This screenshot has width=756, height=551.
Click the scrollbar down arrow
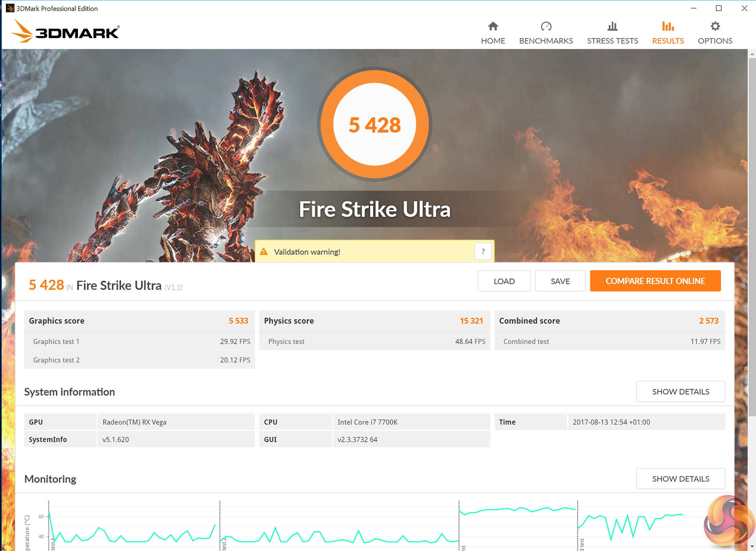[752, 547]
